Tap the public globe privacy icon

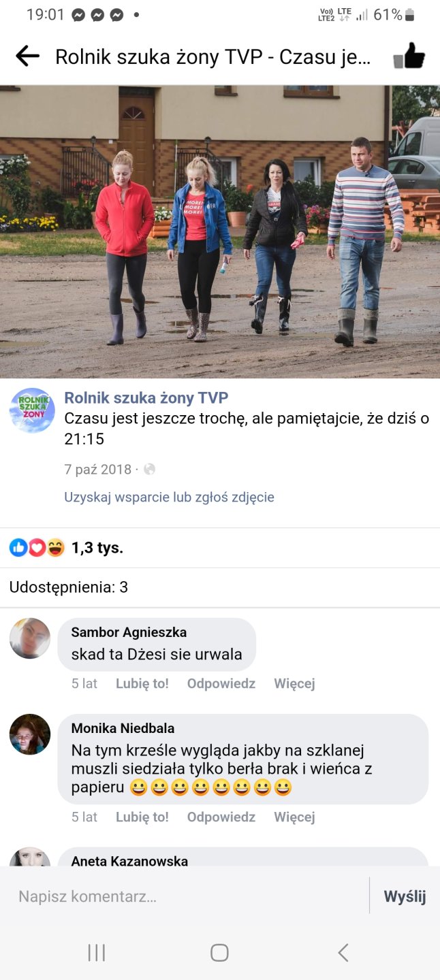coord(150,470)
